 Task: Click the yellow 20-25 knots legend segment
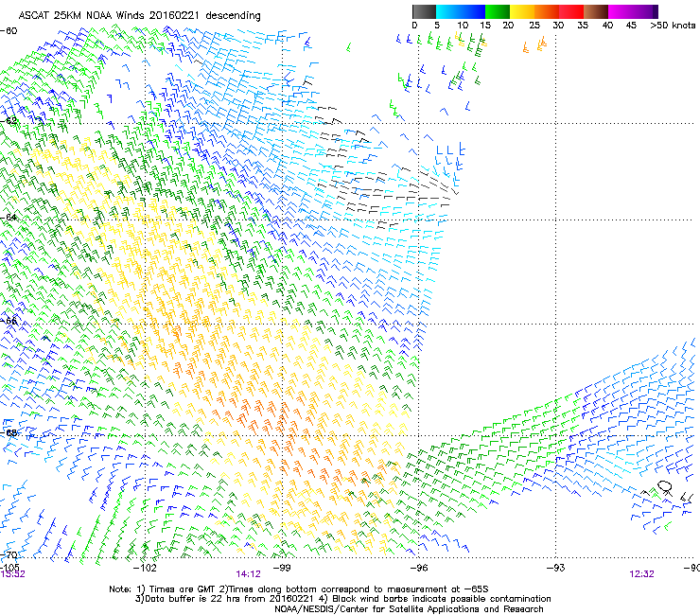[522, 11]
